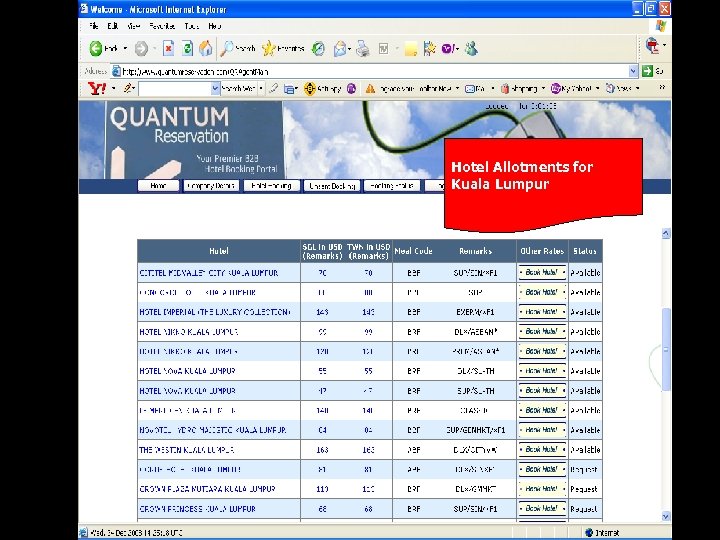The image size is (720, 540).
Task: Open the Crown Plaza Mutiara Kuala Lumpur link
Action: click(207, 489)
